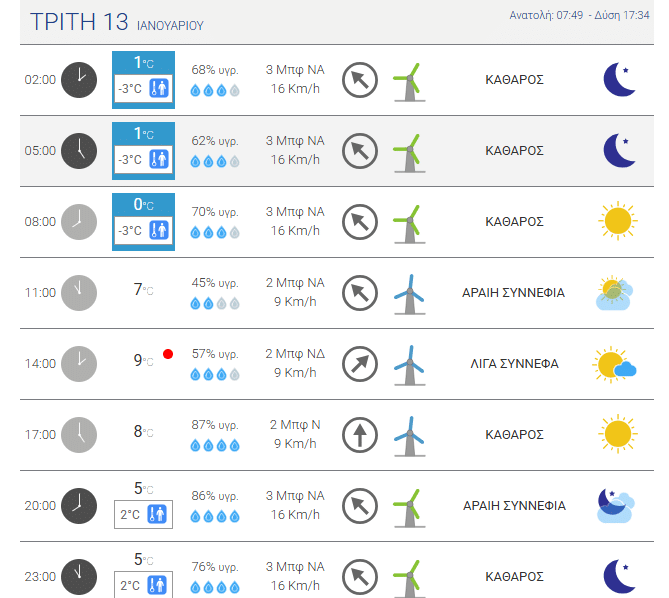
Task: Click the 45% humidity reading at 11:00
Action: (214, 283)
